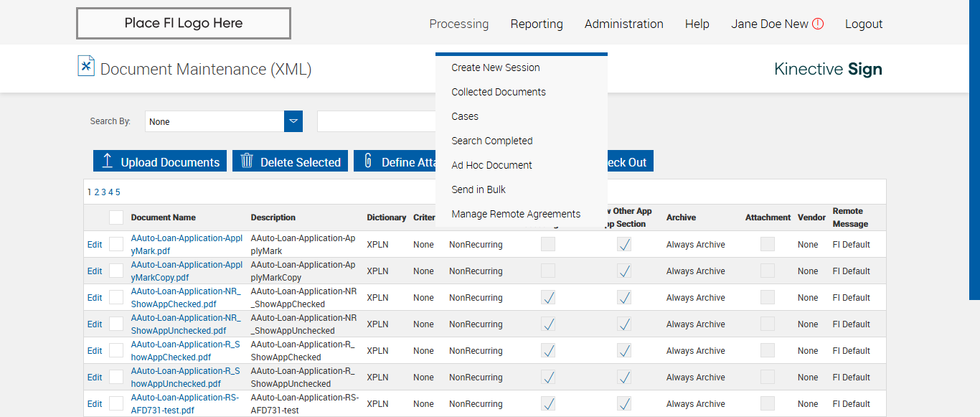The width and height of the screenshot is (980, 417).
Task: Tick the row checkbox for AAuto-Loan-Application-ApplyMark.pdf
Action: click(116, 244)
